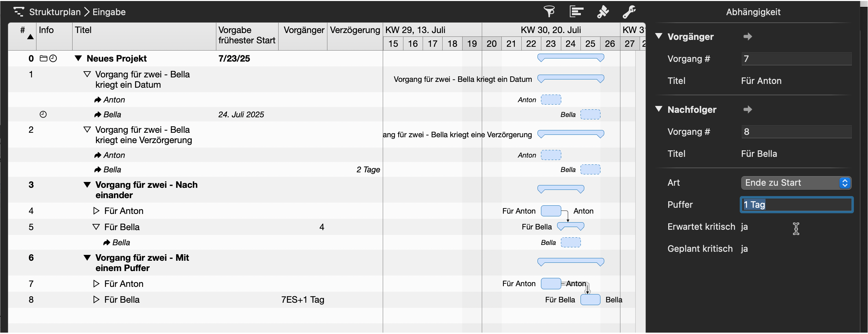Screen dimensions: 868x334
Task: Click the Strukturplan outline icon
Action: [x=19, y=12]
